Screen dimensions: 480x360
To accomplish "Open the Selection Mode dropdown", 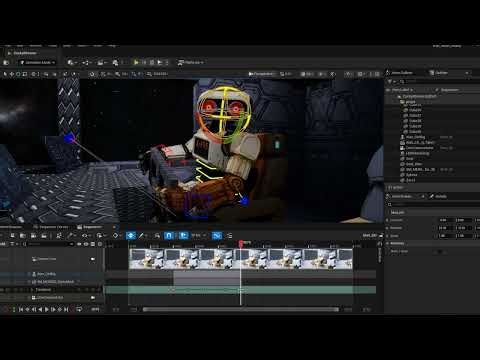I will pos(37,62).
